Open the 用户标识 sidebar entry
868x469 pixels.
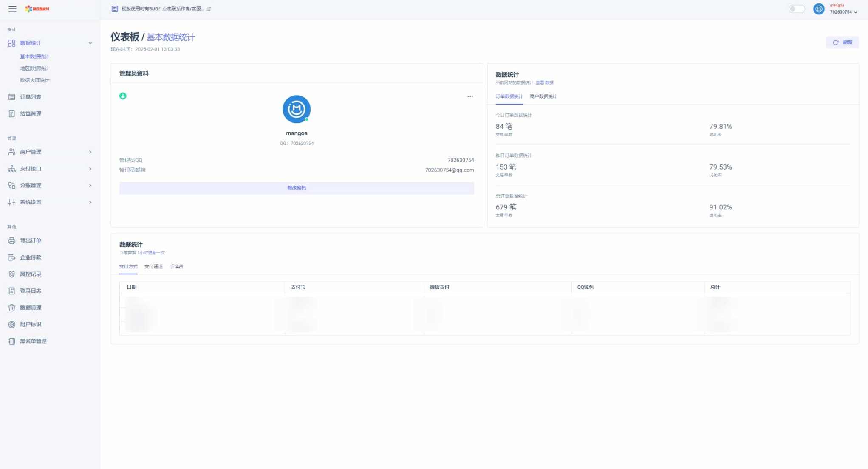point(30,325)
